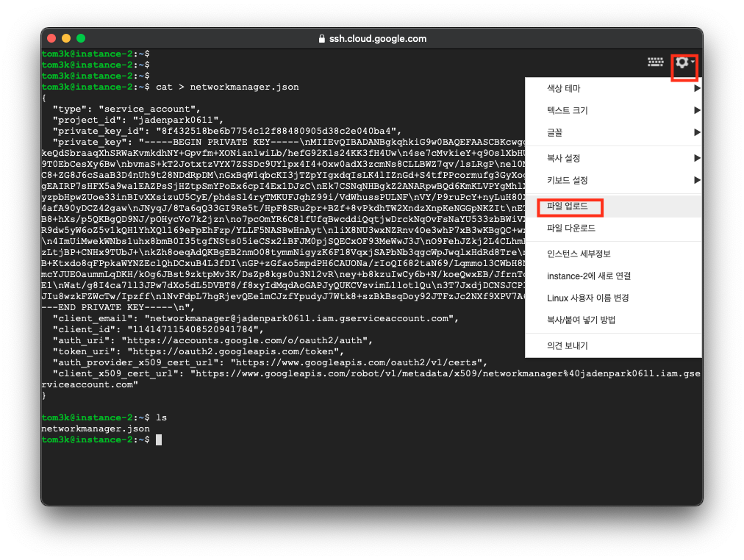Click the "client_id" line
Viewport: 744px width, 560px height.
click(x=158, y=329)
